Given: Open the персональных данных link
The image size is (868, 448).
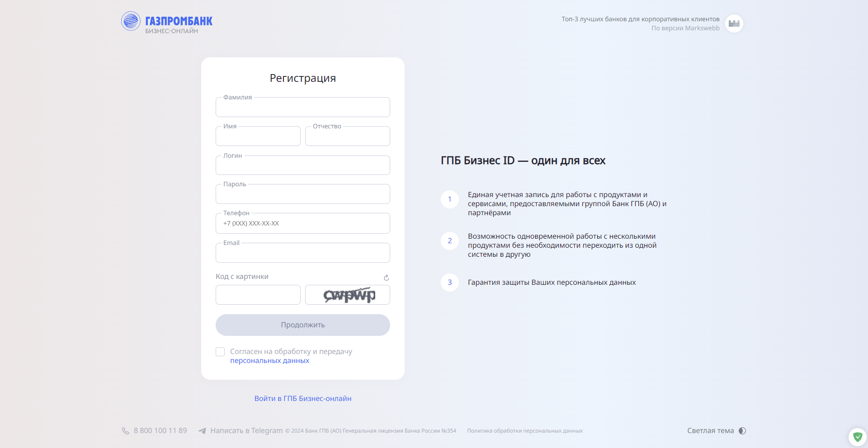Looking at the screenshot, I should click(269, 361).
